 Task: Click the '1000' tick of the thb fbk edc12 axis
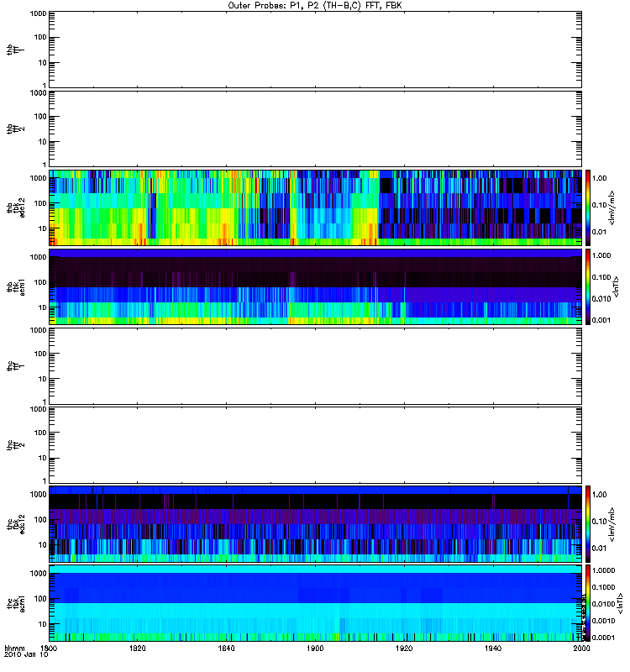[38, 178]
